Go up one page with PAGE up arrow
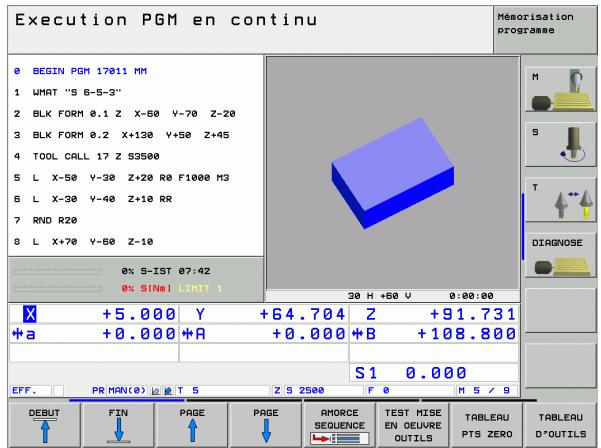 point(192,425)
